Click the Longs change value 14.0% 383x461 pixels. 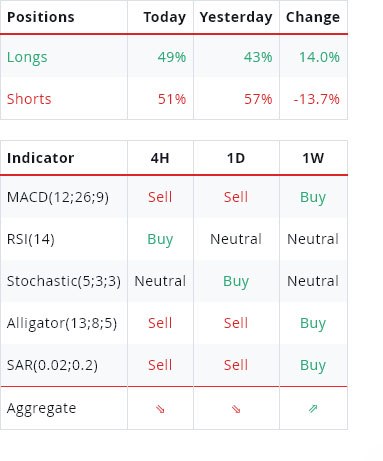(319, 57)
